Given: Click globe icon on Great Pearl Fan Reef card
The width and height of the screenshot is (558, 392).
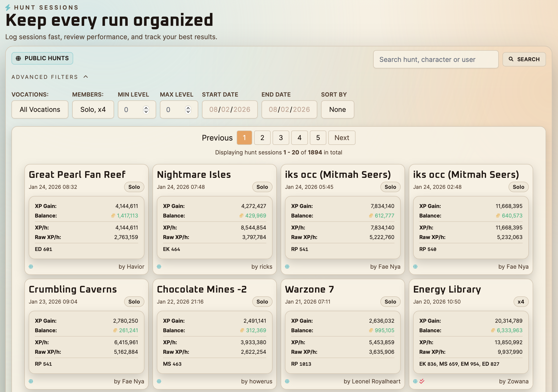Looking at the screenshot, I should [31, 267].
